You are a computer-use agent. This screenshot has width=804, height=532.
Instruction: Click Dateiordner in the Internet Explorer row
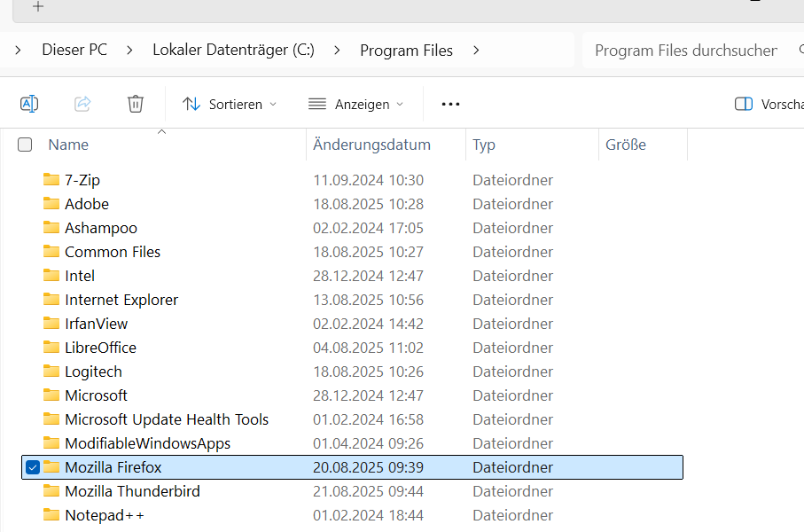click(x=512, y=300)
